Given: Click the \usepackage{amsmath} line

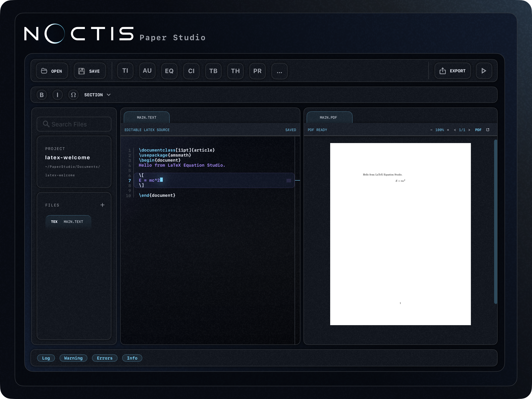Looking at the screenshot, I should pyautogui.click(x=165, y=155).
